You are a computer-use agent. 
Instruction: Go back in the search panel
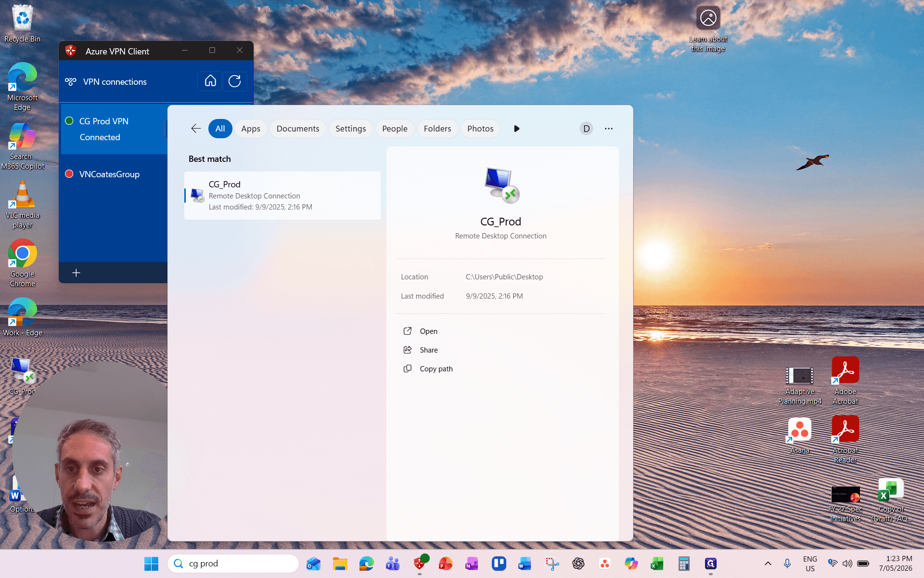tap(196, 129)
